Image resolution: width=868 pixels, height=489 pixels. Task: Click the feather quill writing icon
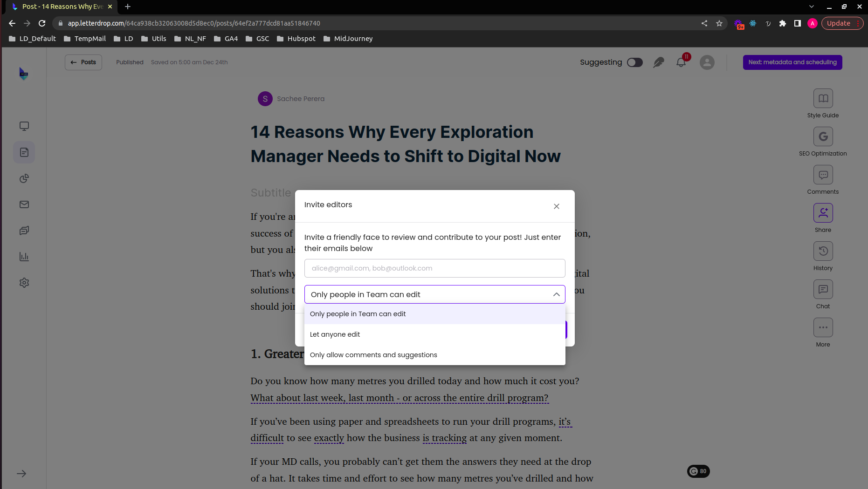click(x=658, y=62)
